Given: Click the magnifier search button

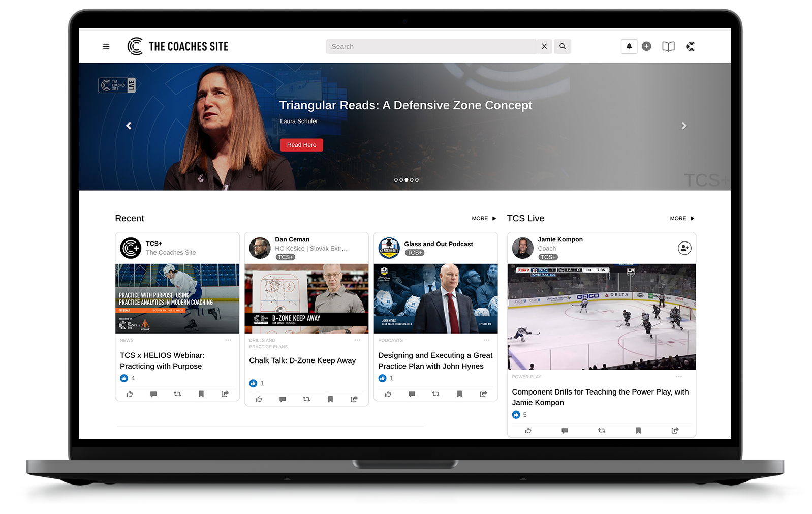Looking at the screenshot, I should pyautogui.click(x=563, y=46).
